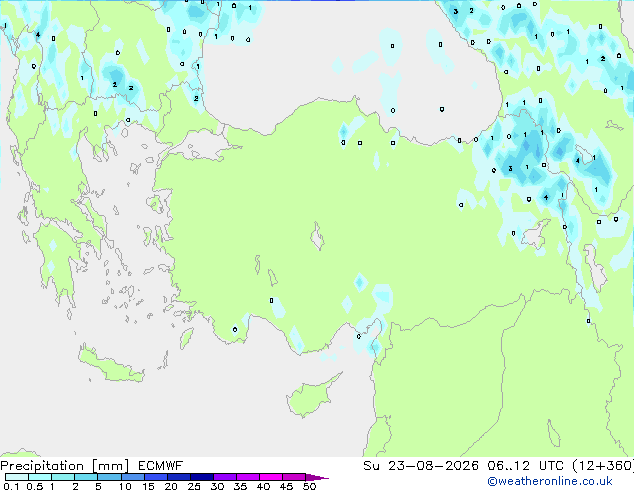Click the island of Crete

(110, 365)
